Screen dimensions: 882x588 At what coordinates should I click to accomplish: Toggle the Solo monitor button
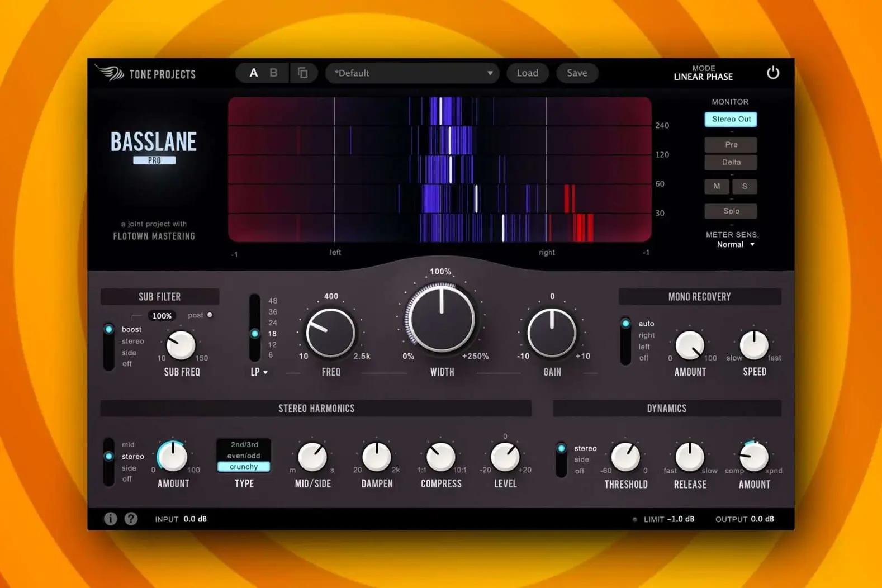[731, 211]
